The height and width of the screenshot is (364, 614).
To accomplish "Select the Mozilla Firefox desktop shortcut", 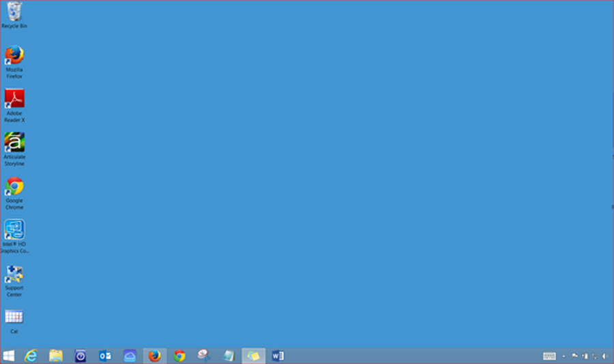I will click(x=14, y=56).
